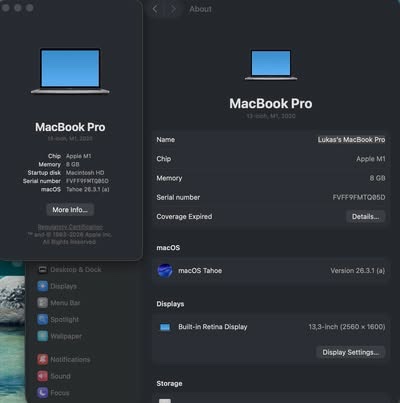Click the Coverage Expired label

click(x=184, y=217)
